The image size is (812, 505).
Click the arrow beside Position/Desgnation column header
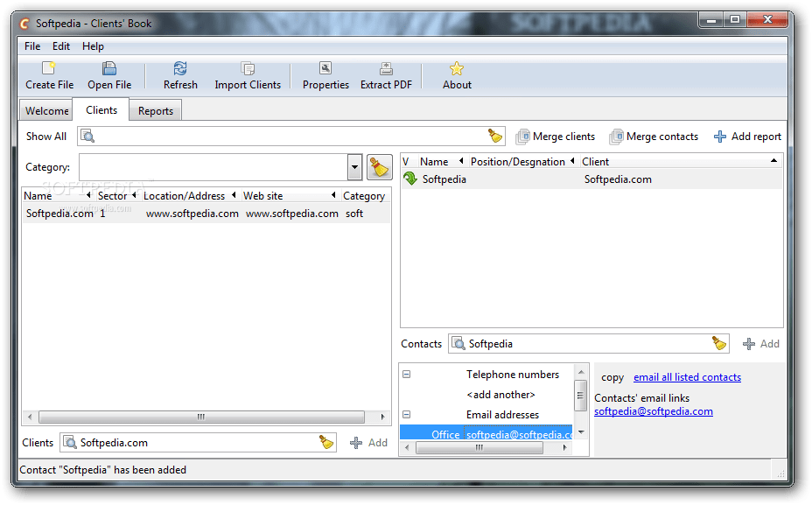tap(572, 161)
